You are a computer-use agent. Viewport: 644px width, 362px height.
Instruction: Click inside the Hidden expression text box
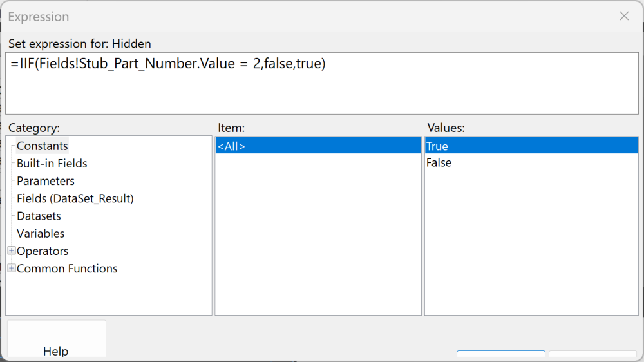coord(322,83)
